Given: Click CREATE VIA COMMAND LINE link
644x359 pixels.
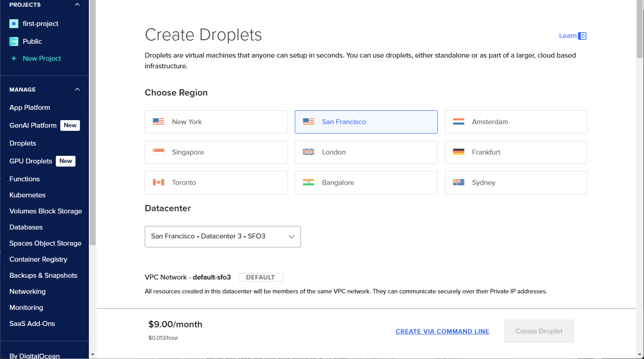Looking at the screenshot, I should pyautogui.click(x=442, y=331).
